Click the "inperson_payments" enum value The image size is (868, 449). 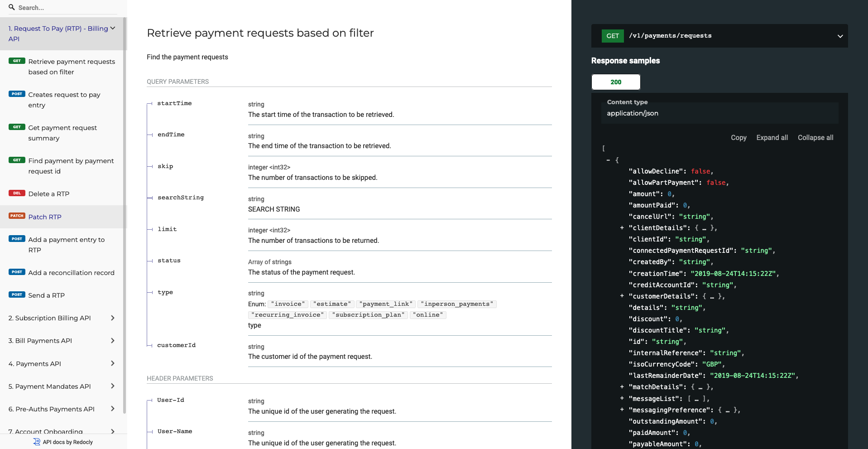457,304
